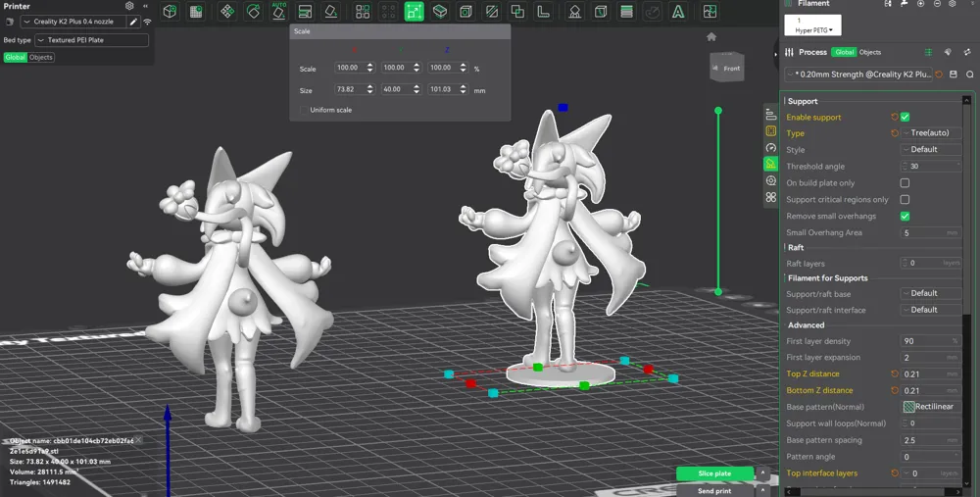Enable the Uniform scale checkbox
The image size is (980, 497).
[304, 110]
